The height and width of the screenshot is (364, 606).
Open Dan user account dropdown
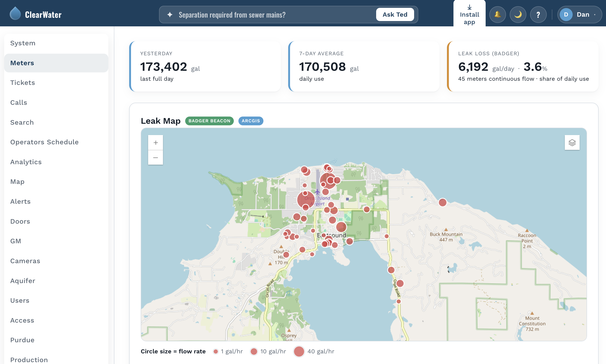point(579,15)
